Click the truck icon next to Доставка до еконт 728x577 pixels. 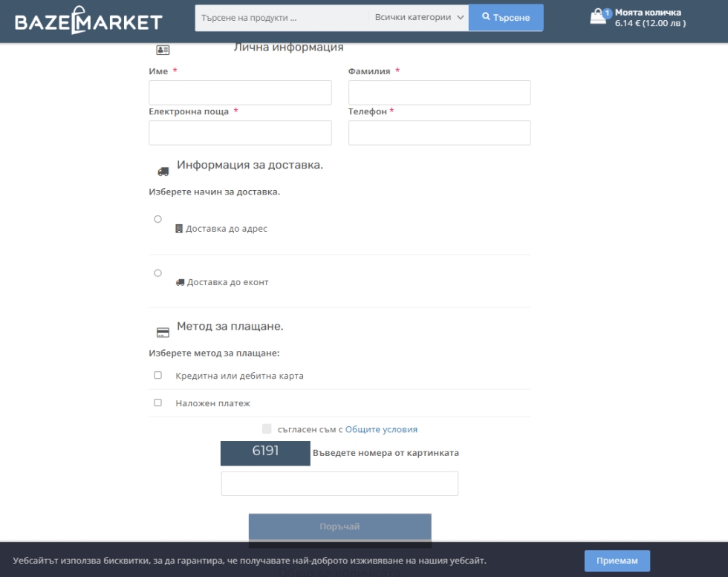180,282
